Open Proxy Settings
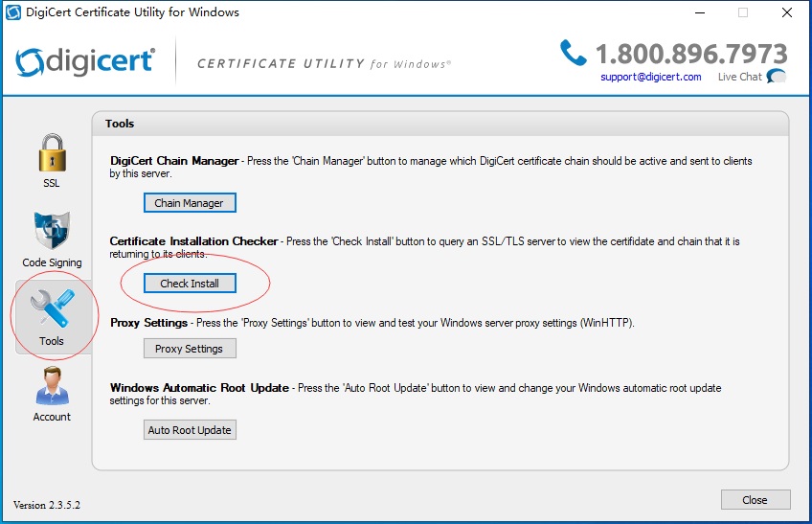Screen dimensions: 812x524 click(x=190, y=349)
